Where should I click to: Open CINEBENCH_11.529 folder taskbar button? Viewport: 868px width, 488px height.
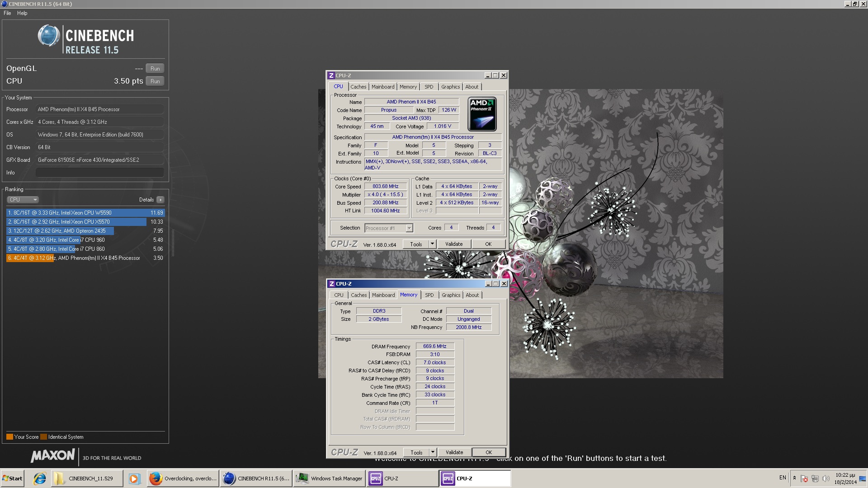coord(87,479)
